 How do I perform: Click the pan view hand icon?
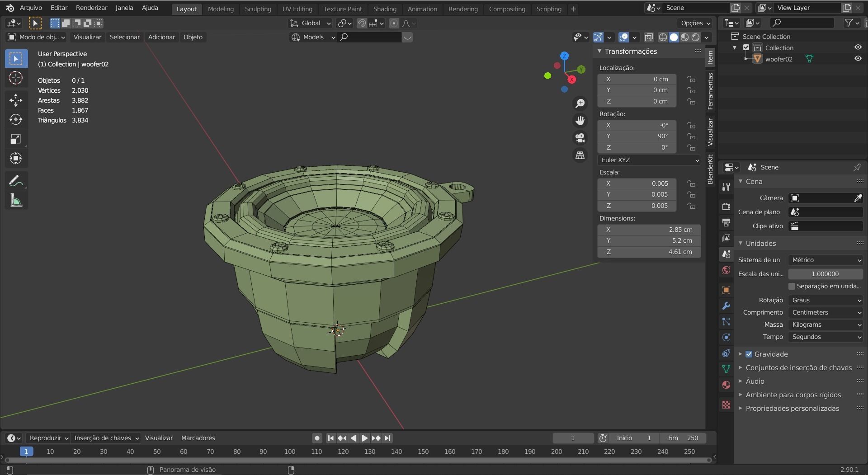580,121
